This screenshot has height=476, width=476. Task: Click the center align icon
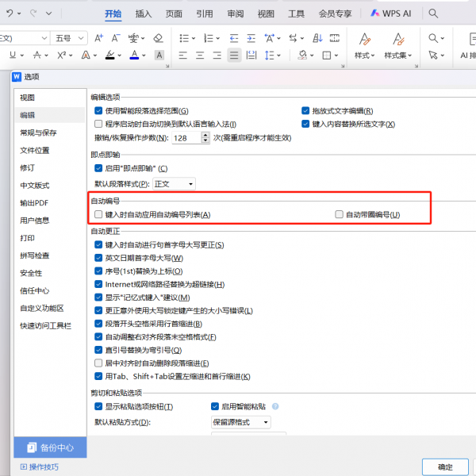[200, 55]
